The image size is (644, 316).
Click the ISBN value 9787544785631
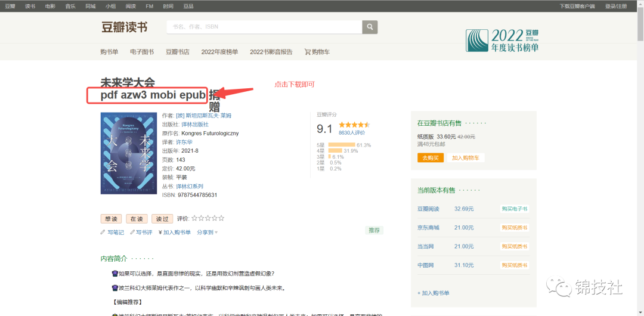pyautogui.click(x=197, y=195)
